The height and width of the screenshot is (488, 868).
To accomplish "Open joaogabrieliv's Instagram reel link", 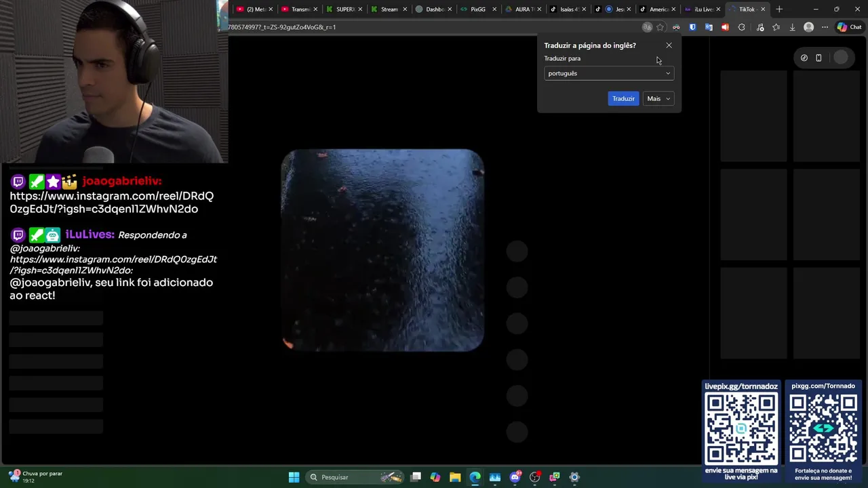I will tap(112, 202).
